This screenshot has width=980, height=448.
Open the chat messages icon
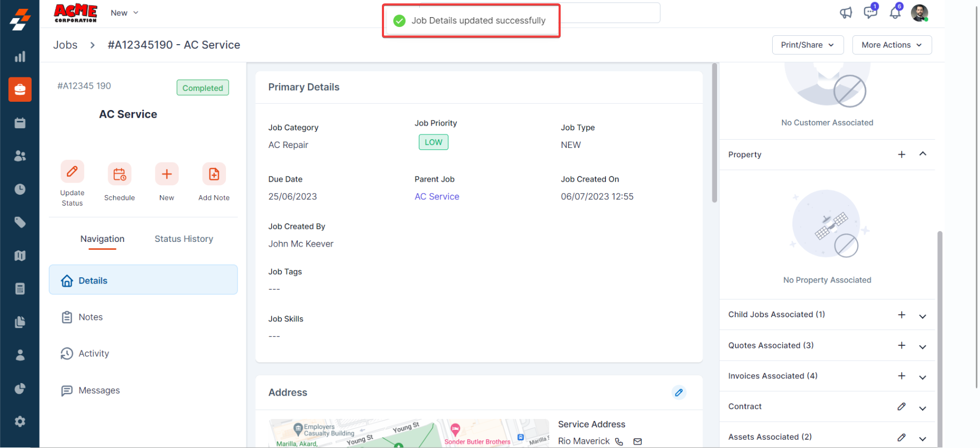point(870,12)
